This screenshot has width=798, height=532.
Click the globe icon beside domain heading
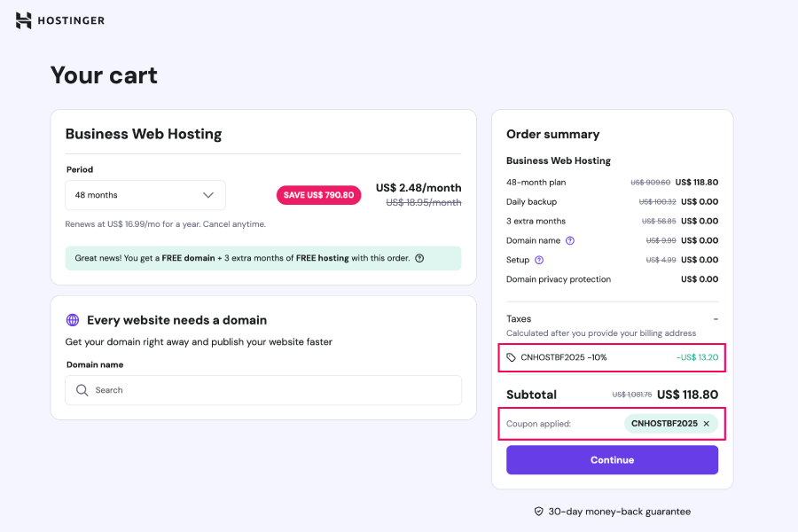click(x=73, y=320)
